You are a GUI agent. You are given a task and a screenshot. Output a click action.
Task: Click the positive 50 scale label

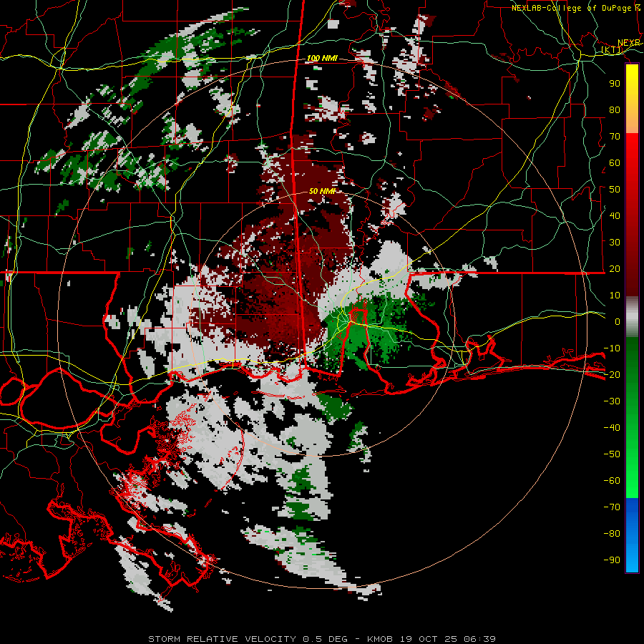pyautogui.click(x=615, y=190)
